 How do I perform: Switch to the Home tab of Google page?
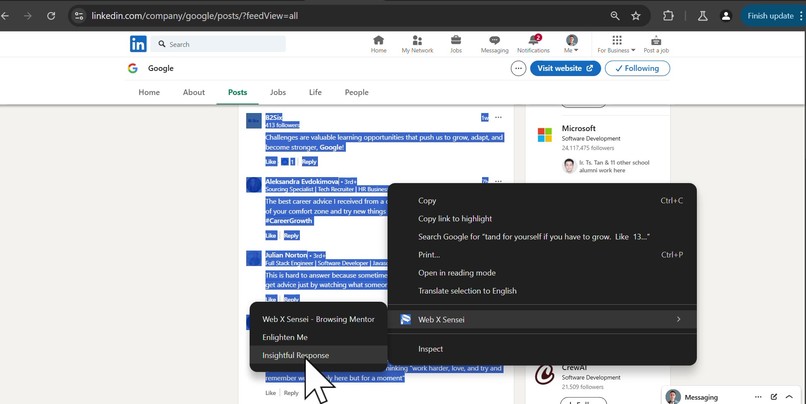tap(149, 93)
